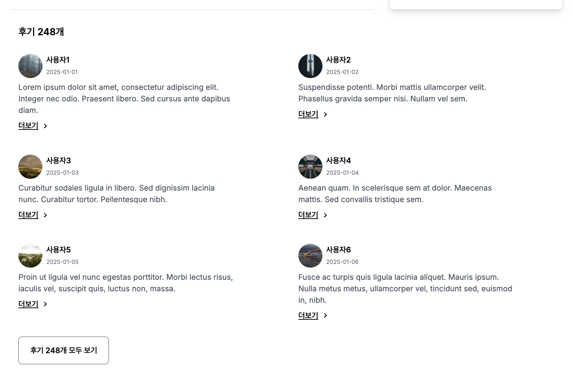The height and width of the screenshot is (392, 573).
Task: Open 사용자2's tower profile avatar
Action: 310,66
